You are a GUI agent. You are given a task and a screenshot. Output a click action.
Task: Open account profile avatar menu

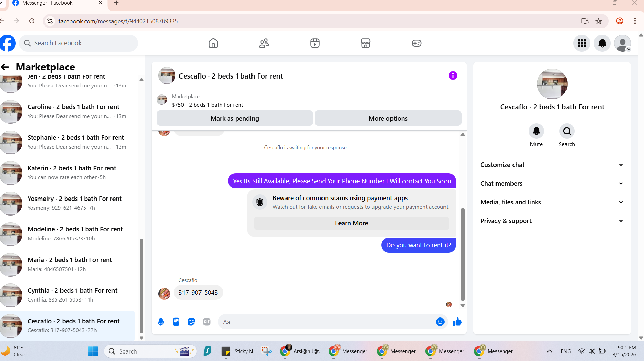(x=623, y=43)
